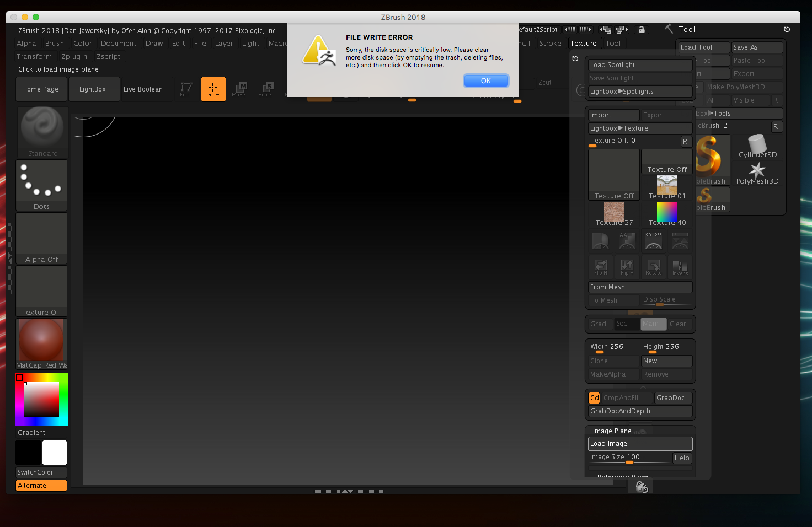Adjust the Image Size 100 slider

(629, 458)
